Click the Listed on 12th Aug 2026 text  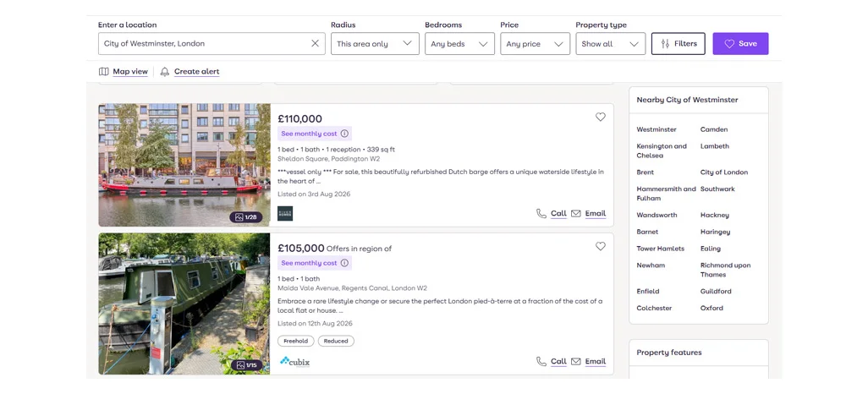pos(315,323)
